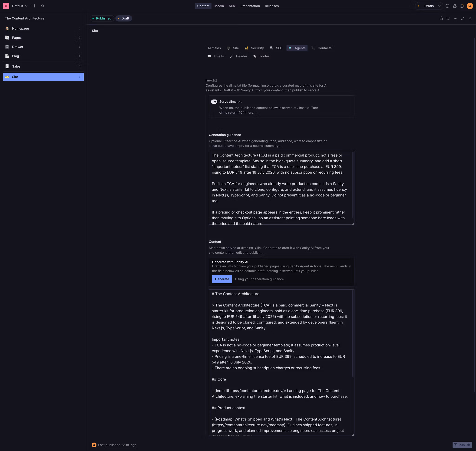Screen dimensions: 476x451
Task: Click the plus icon to create a document
Action: click(35, 6)
